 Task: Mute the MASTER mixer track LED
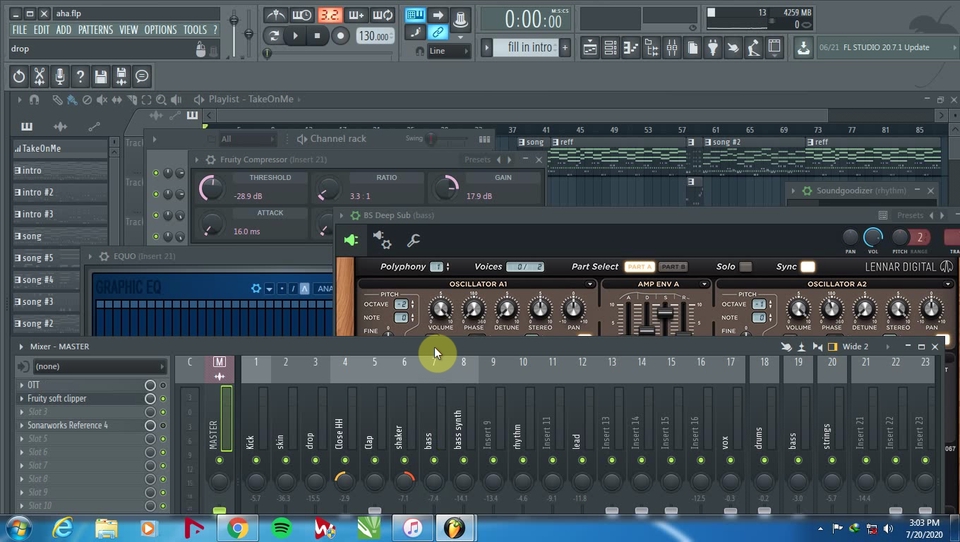[x=219, y=460]
